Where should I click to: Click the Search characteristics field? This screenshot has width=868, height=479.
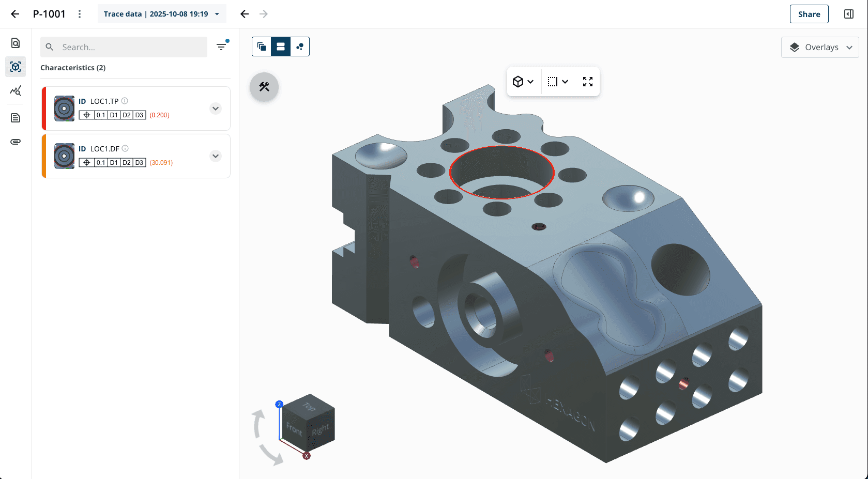tap(124, 47)
